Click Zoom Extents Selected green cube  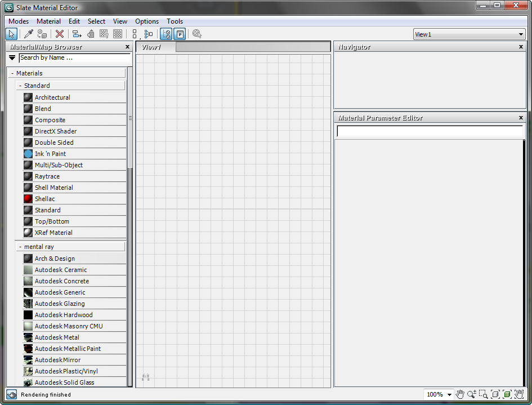507,394
